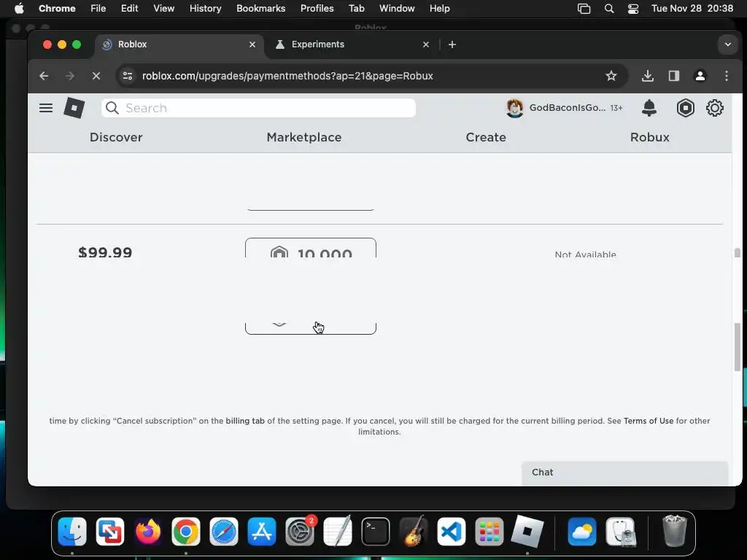
Task: Open the Marketplace page
Action: coord(304,137)
